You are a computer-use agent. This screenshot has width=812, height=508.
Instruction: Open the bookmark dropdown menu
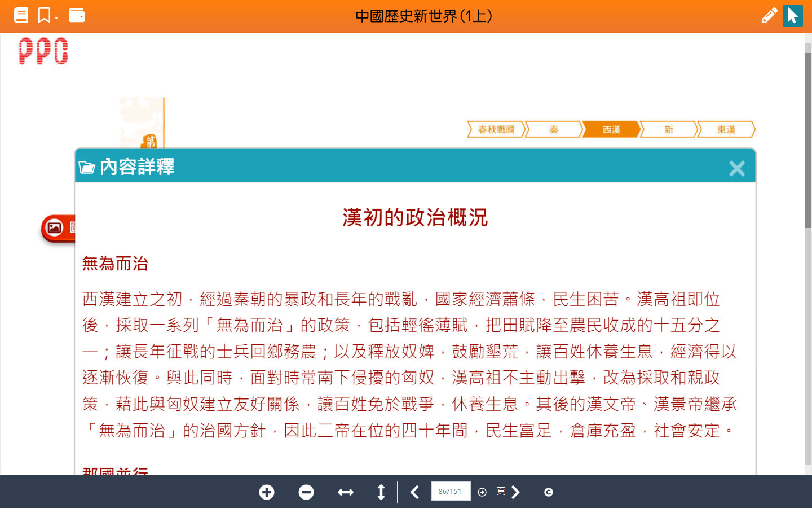pos(48,15)
